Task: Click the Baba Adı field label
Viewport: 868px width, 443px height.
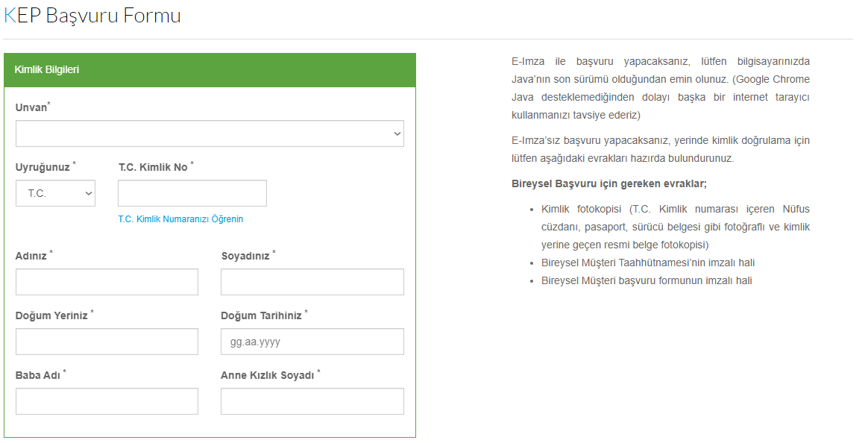Action: [40, 375]
